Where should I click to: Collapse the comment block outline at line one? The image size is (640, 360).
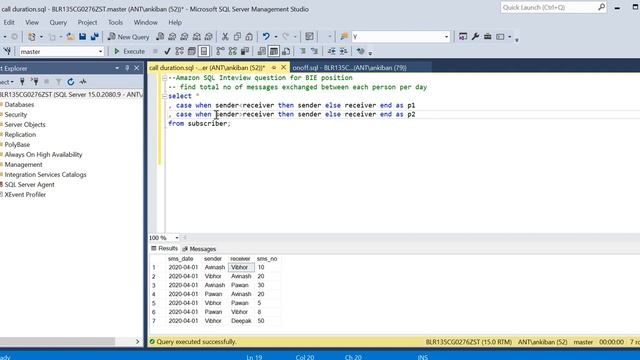164,78
